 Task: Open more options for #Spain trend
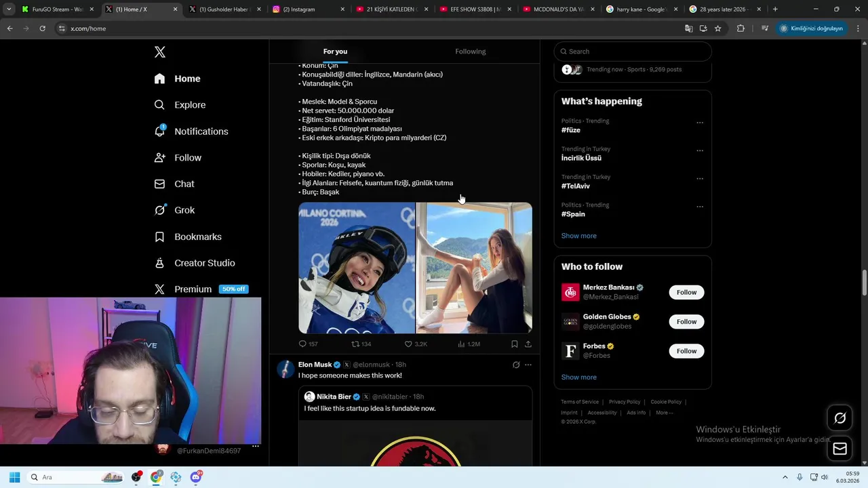point(700,207)
